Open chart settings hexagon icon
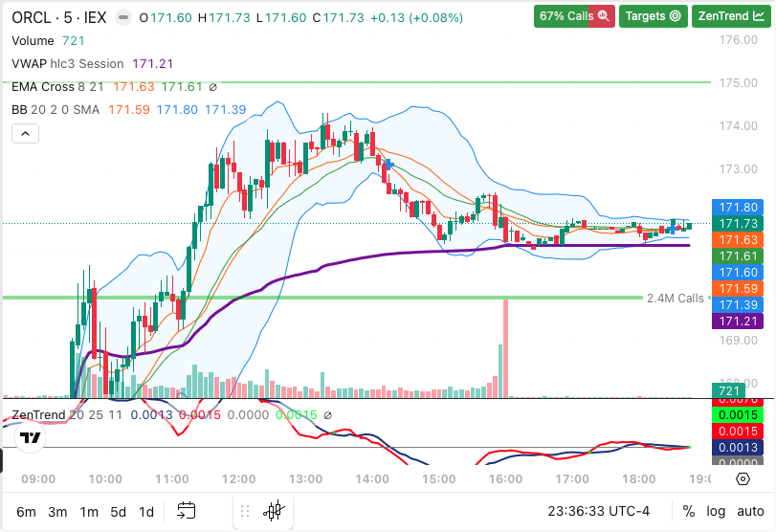Screen dimensions: 776x532 tap(743, 479)
